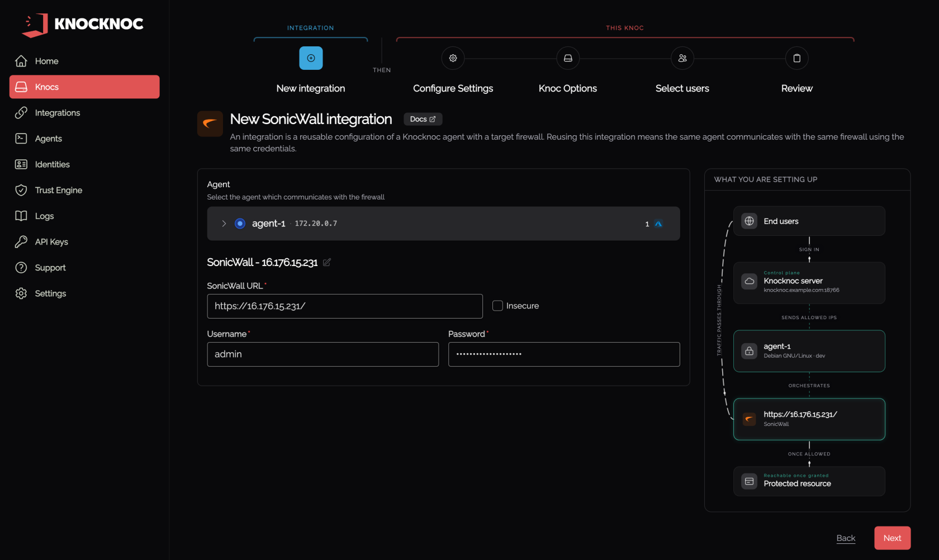Screen dimensions: 939x560
Task: Click the Username field containing admin
Action: tap(323, 354)
